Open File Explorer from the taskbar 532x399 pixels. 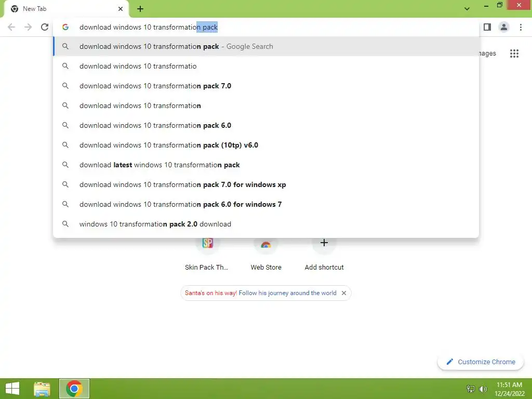pyautogui.click(x=42, y=389)
